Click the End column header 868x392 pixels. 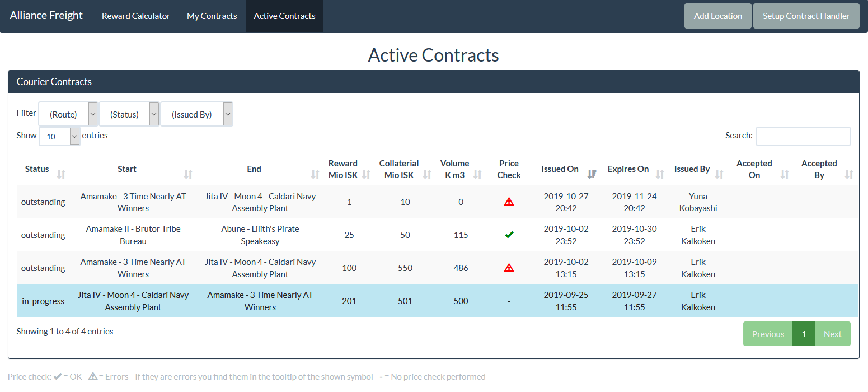pos(254,169)
